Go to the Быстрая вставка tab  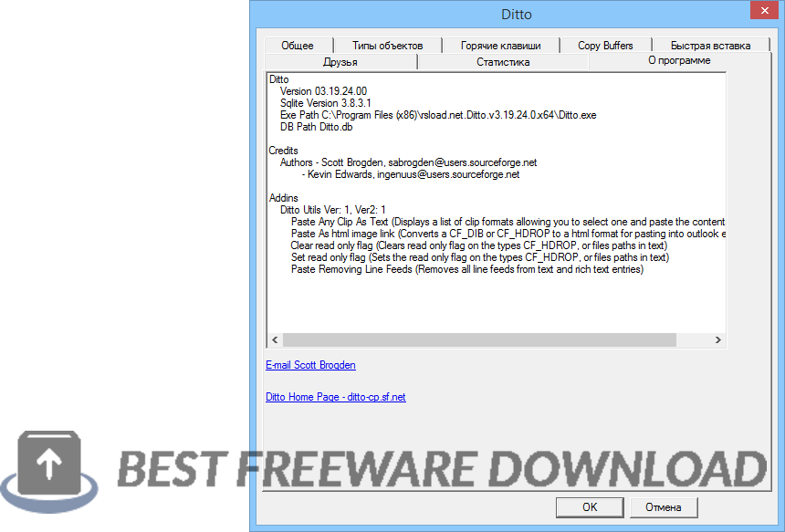710,46
